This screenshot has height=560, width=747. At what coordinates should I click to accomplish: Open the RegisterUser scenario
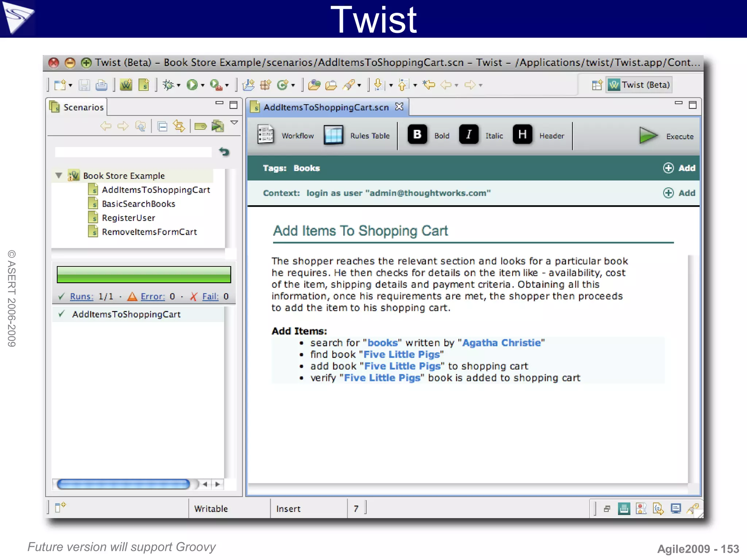(128, 218)
